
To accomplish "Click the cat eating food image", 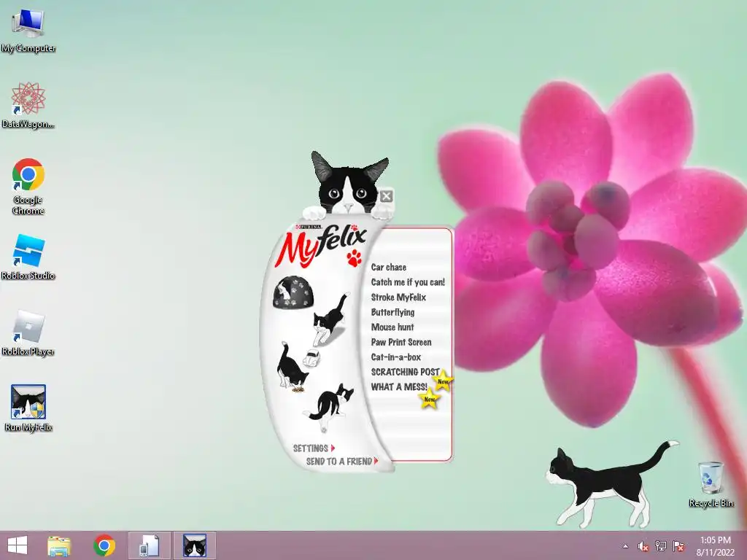I will point(292,367).
